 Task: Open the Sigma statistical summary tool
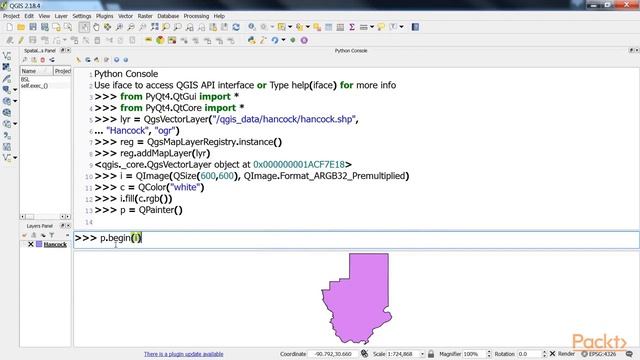[352, 27]
